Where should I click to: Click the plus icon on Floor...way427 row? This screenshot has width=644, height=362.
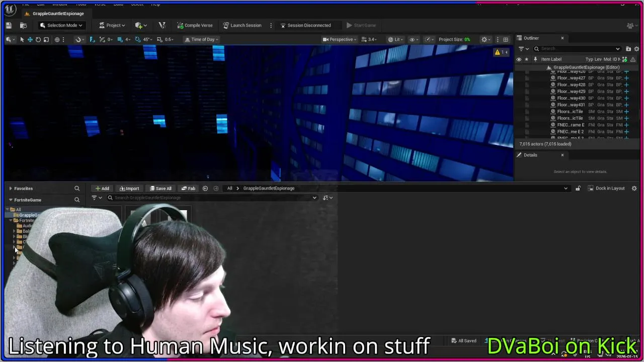(626, 78)
